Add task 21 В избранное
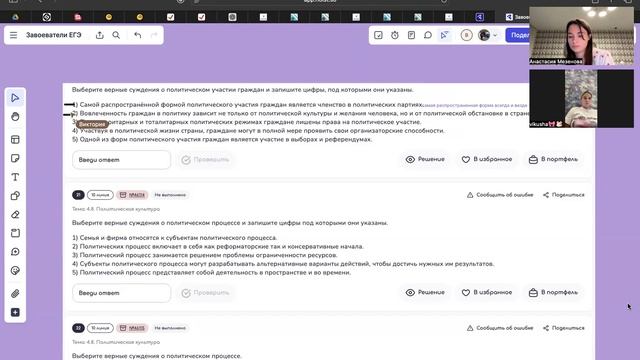Screen dimensions: 640x360 [x=487, y=292]
